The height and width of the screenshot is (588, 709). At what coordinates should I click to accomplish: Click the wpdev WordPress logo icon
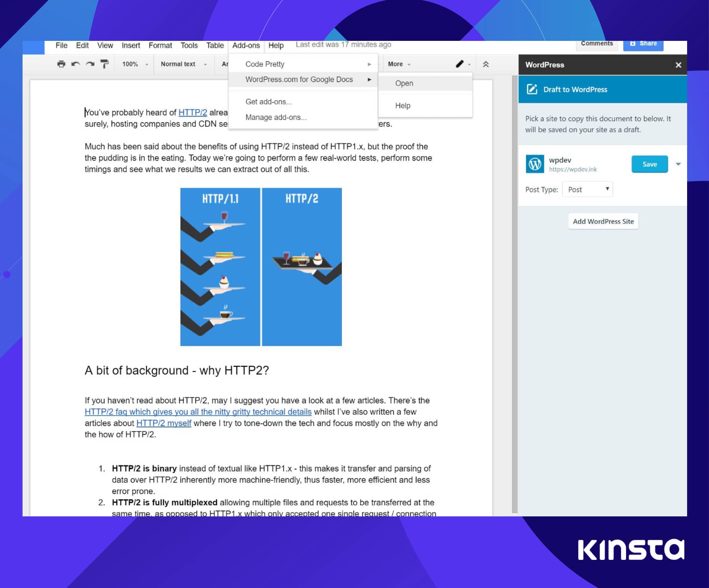(x=535, y=164)
